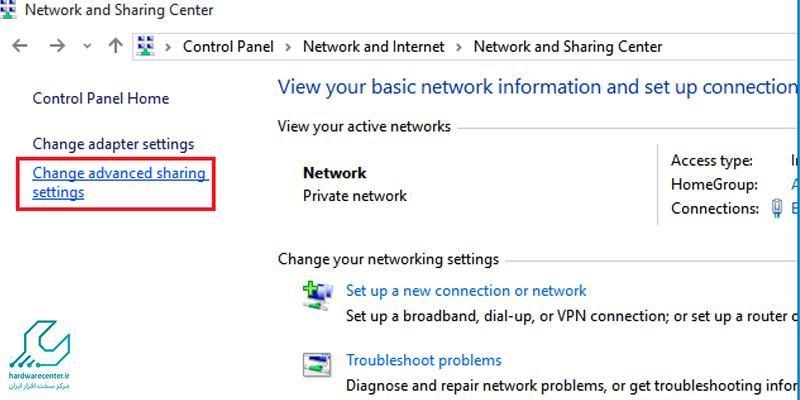Click the Ethernet connection plug icon
The image size is (800, 400).
point(776,208)
